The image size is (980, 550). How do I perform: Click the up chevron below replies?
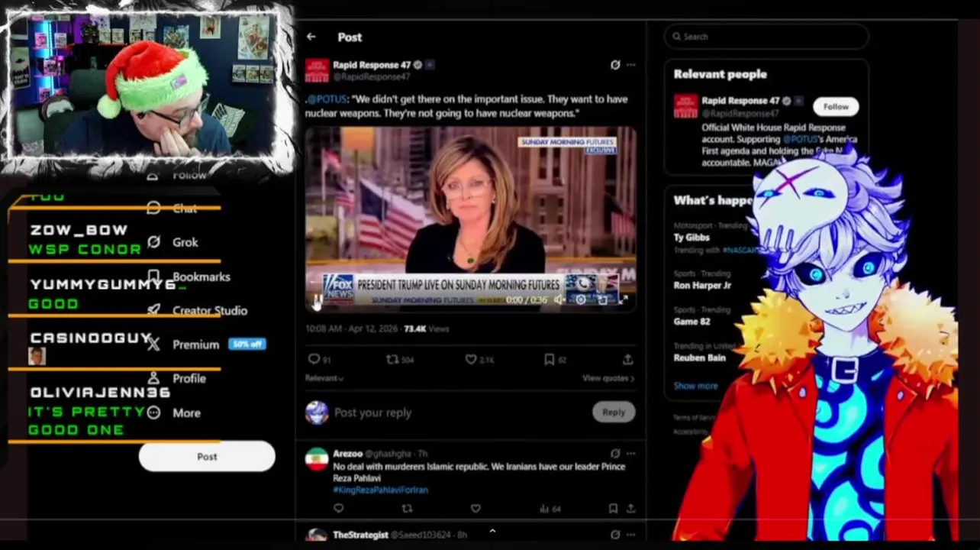(x=492, y=531)
